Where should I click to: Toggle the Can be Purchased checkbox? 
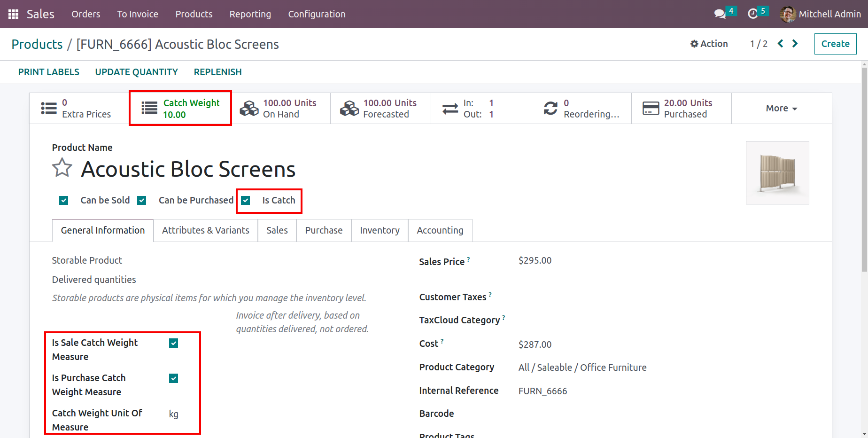[x=142, y=201]
